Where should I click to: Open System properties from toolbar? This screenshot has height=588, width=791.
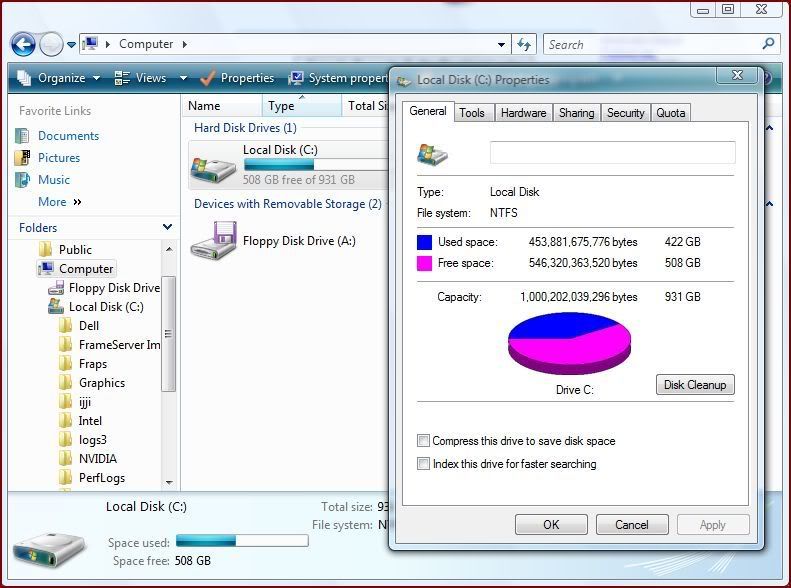338,78
